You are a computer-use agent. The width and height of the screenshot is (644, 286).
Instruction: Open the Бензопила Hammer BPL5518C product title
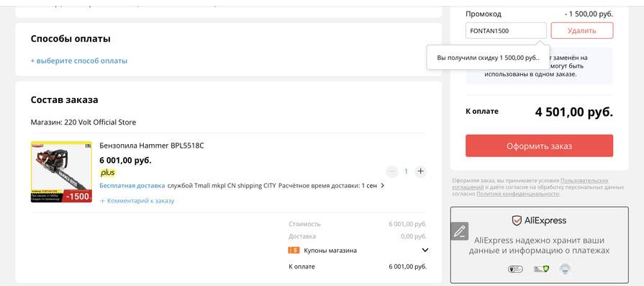pos(152,146)
